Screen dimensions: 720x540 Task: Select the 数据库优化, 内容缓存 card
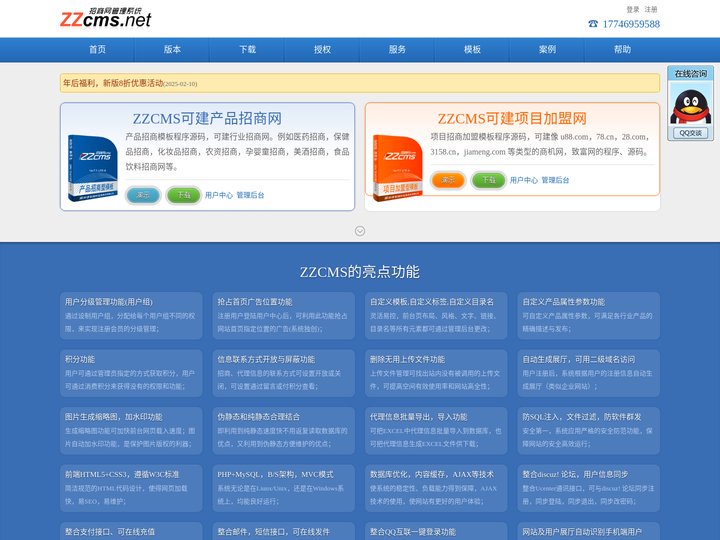point(436,488)
